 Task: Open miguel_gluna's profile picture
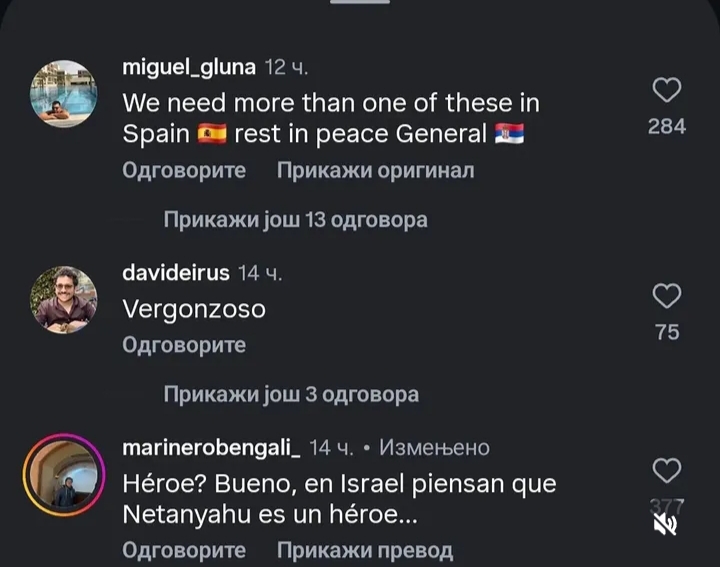click(x=64, y=94)
